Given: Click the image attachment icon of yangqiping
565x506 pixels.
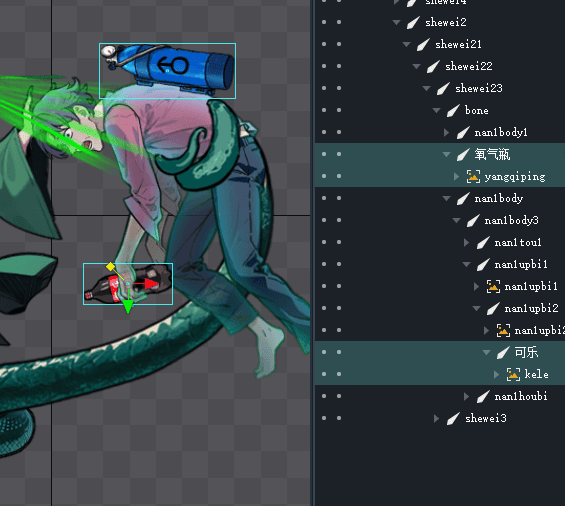Looking at the screenshot, I should (x=473, y=177).
